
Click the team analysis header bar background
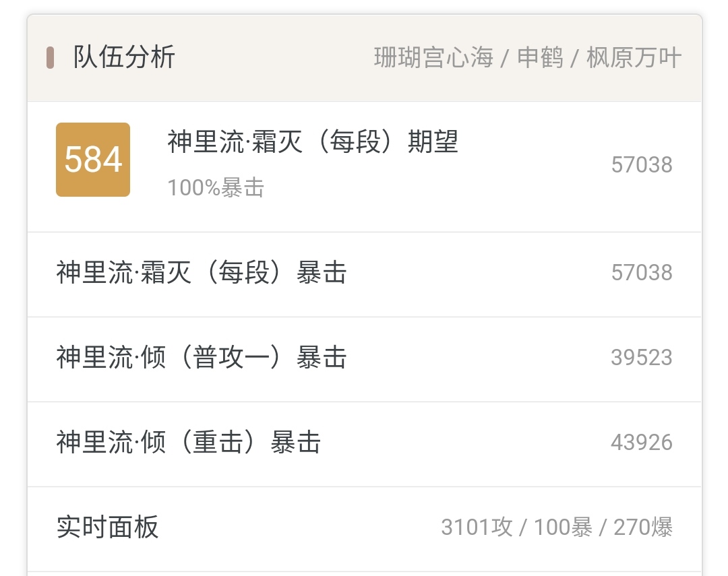365,58
